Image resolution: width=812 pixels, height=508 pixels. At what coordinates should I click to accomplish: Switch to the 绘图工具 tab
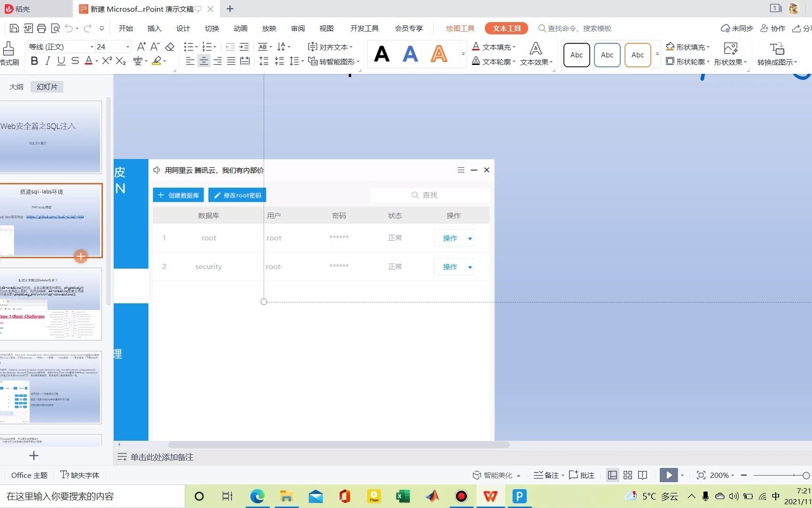pos(460,28)
